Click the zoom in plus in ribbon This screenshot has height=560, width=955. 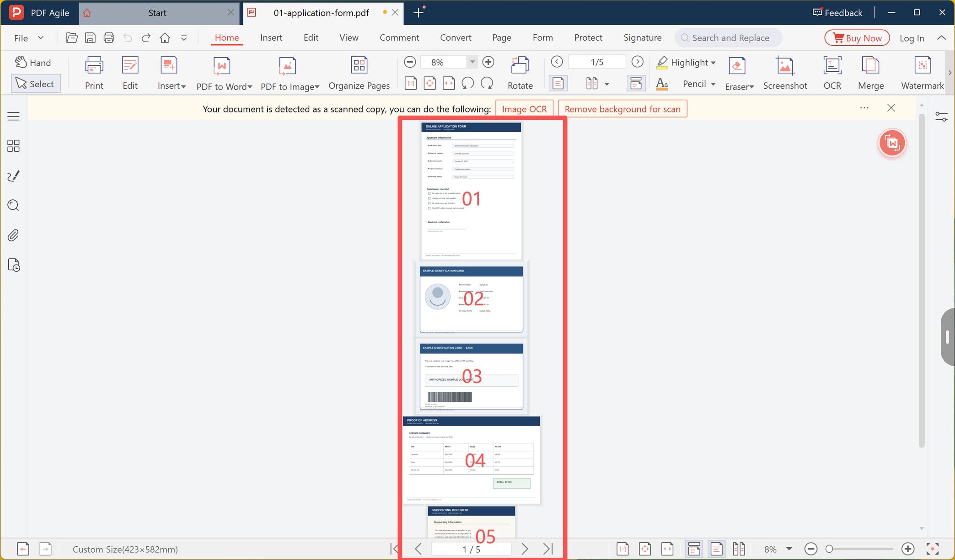(x=488, y=62)
